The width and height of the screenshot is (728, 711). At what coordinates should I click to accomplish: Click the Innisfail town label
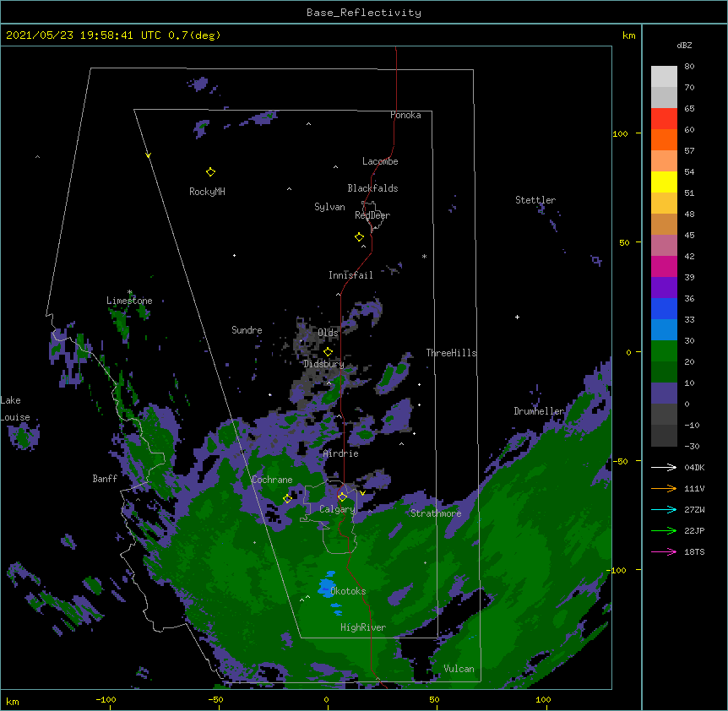coord(350,275)
